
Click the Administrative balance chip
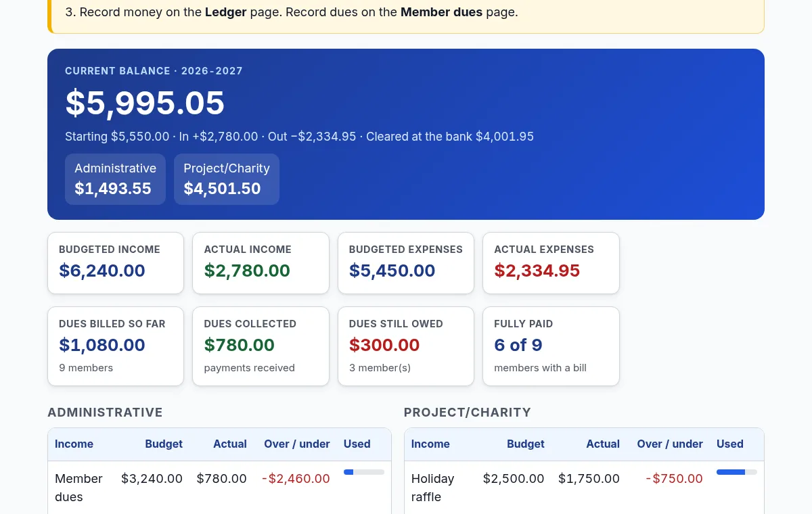(x=115, y=179)
